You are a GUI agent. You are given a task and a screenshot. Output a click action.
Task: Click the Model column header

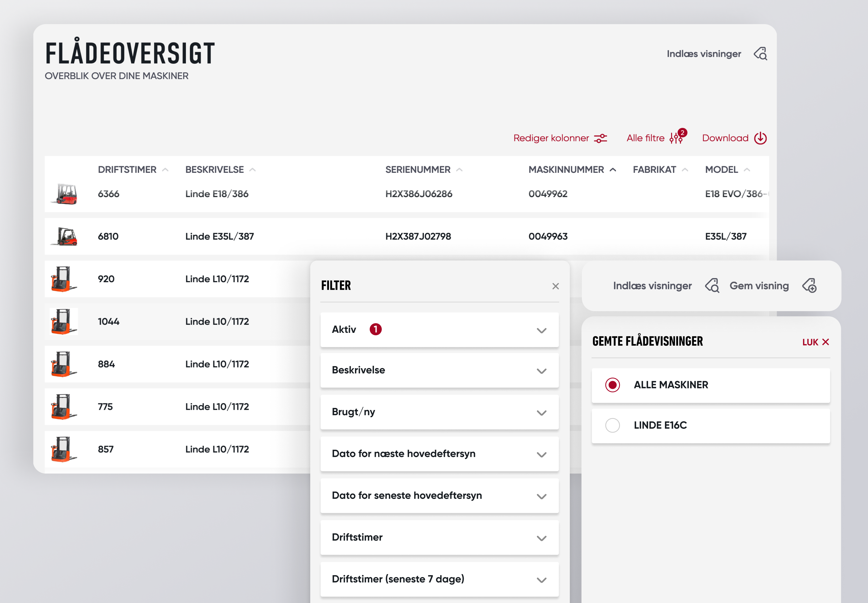721,170
